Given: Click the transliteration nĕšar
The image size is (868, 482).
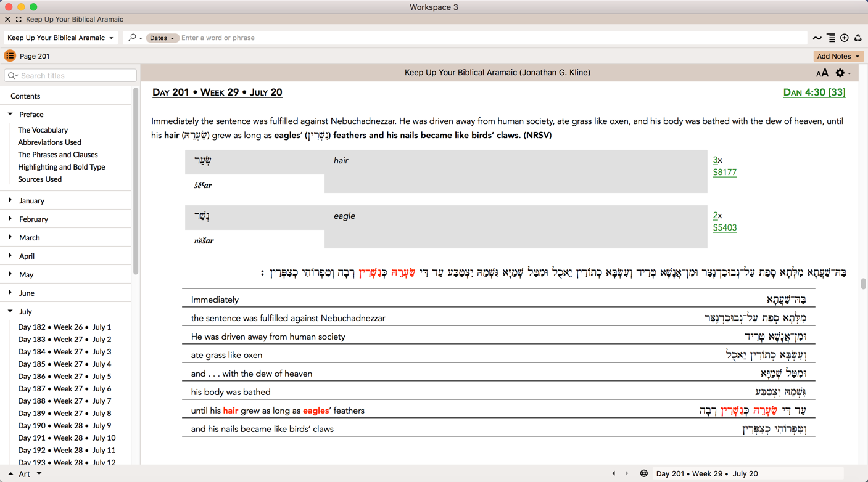Looking at the screenshot, I should 204,241.
